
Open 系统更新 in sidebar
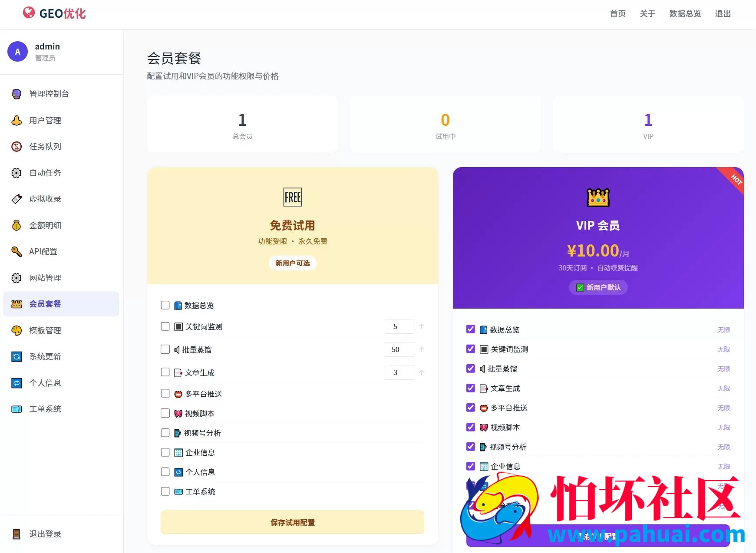point(61,356)
